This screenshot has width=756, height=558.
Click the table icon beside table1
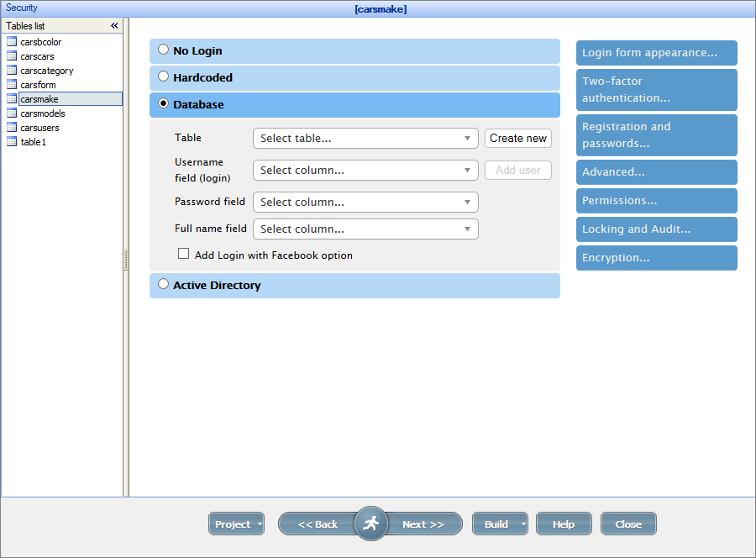[x=12, y=141]
